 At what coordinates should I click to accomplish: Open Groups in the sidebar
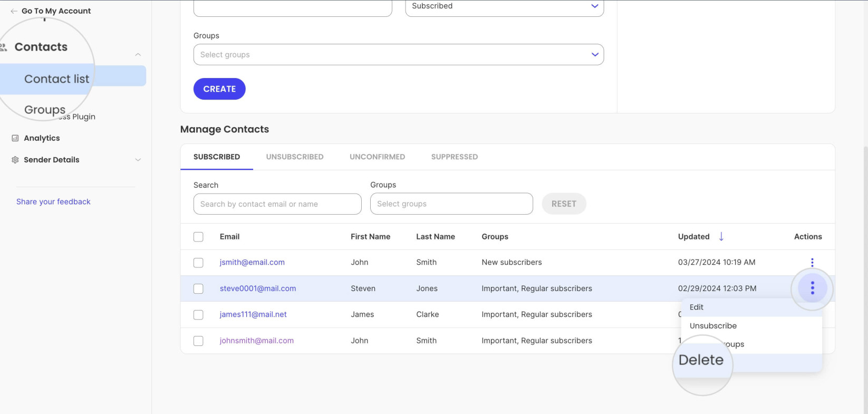[45, 110]
